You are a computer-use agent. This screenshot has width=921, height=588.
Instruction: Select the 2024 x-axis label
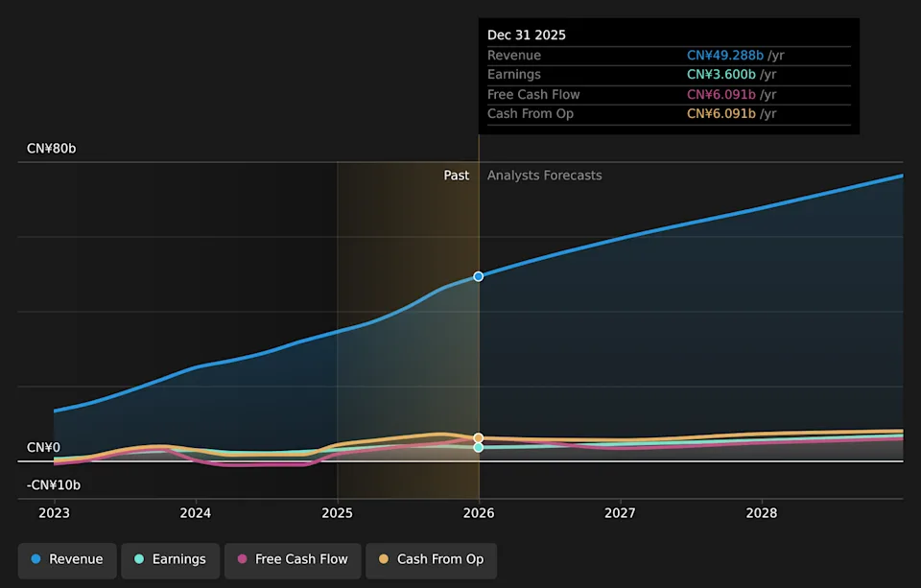pyautogui.click(x=196, y=513)
